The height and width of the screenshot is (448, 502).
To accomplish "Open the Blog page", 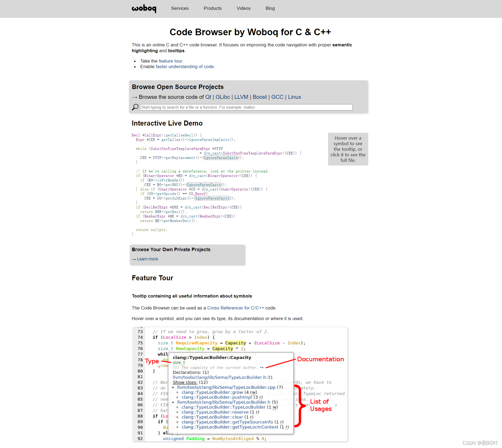I will tap(270, 8).
